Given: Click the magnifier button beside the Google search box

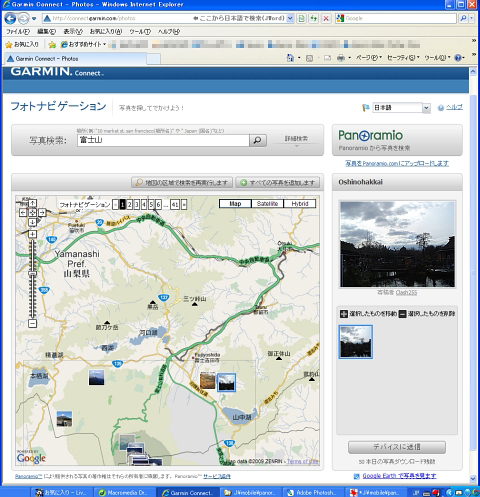Looking at the screenshot, I should pyautogui.click(x=463, y=18).
